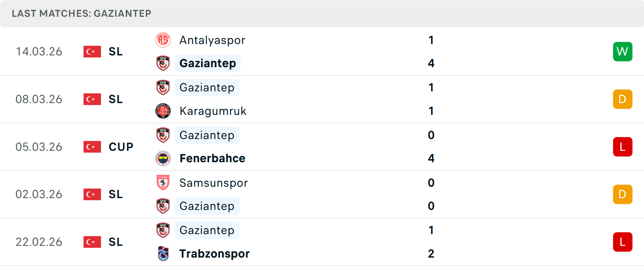Open the Fenerbahce team page
The height and width of the screenshot is (266, 644).
(x=212, y=158)
